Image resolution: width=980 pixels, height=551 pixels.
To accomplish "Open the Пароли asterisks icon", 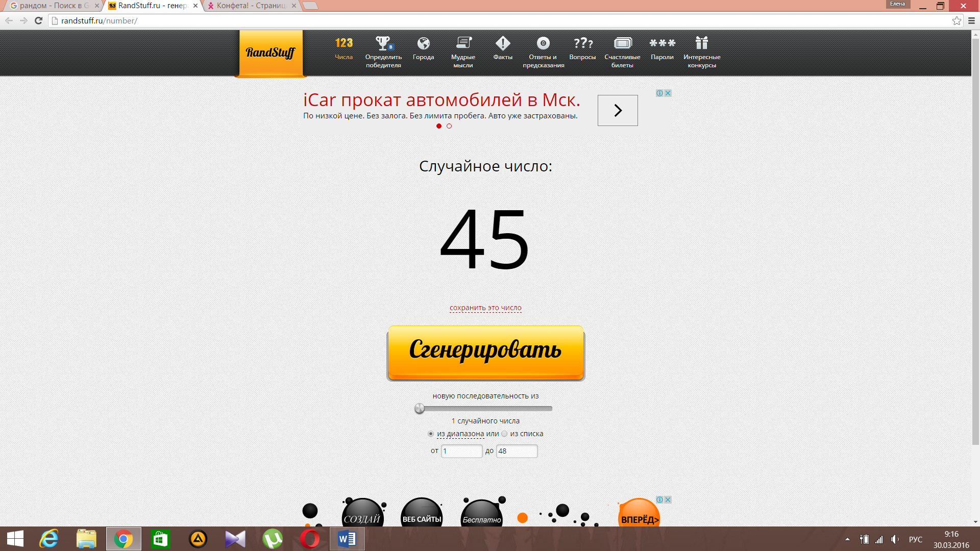I will pos(662,43).
